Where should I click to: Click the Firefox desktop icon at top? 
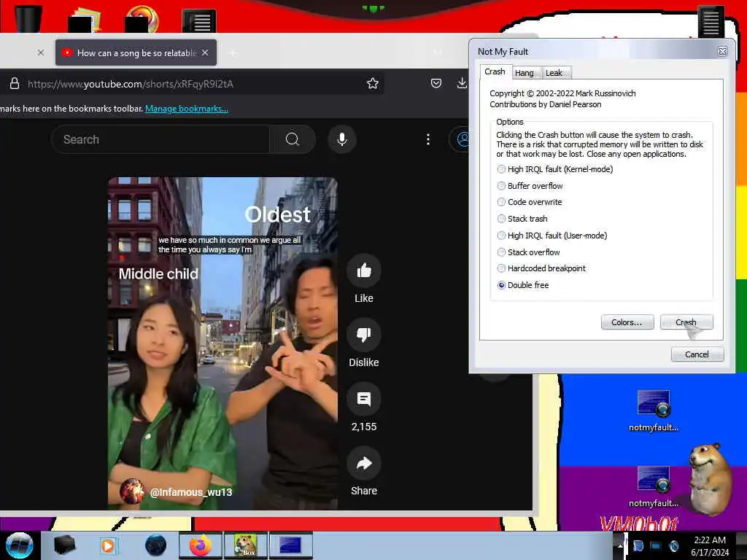coord(142,18)
